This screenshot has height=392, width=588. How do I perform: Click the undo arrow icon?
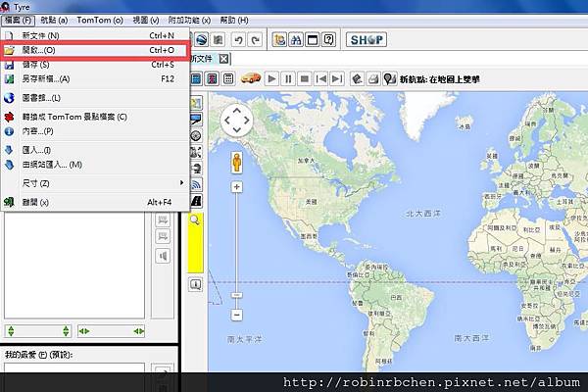point(238,39)
